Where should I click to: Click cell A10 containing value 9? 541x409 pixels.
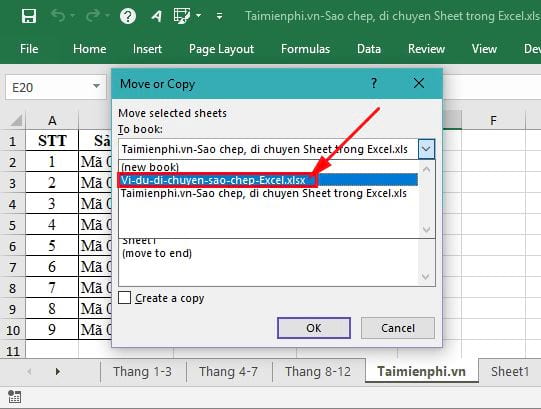tap(52, 330)
